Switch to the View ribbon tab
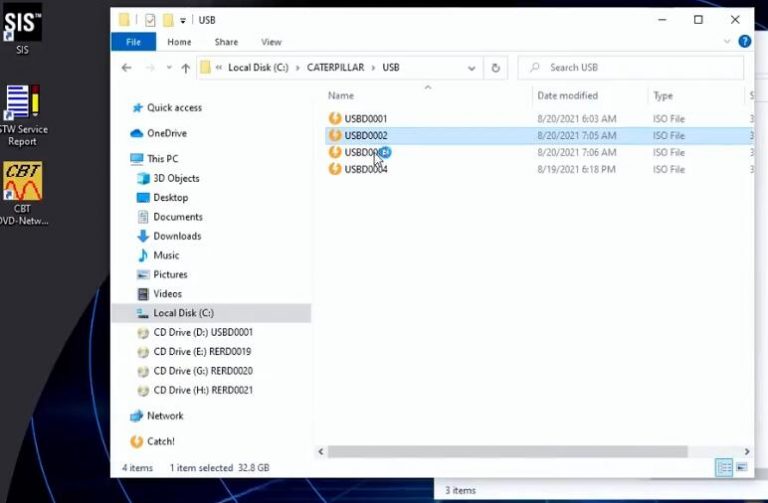 (x=271, y=42)
